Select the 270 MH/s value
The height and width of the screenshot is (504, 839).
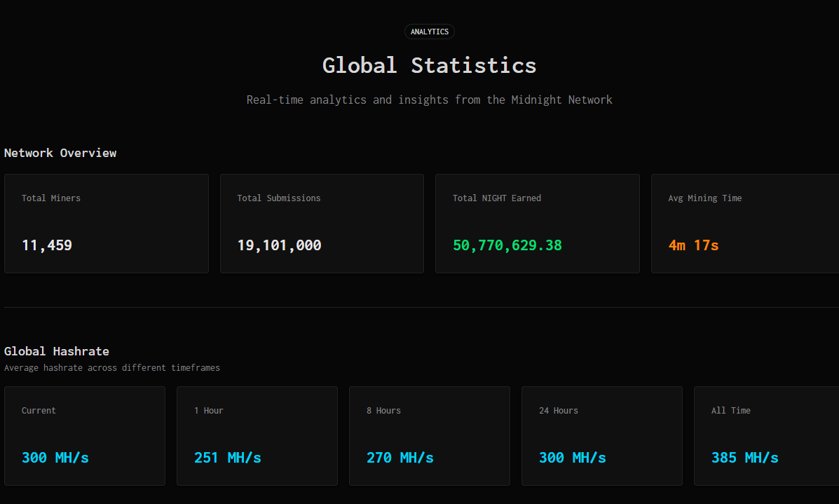pyautogui.click(x=400, y=458)
